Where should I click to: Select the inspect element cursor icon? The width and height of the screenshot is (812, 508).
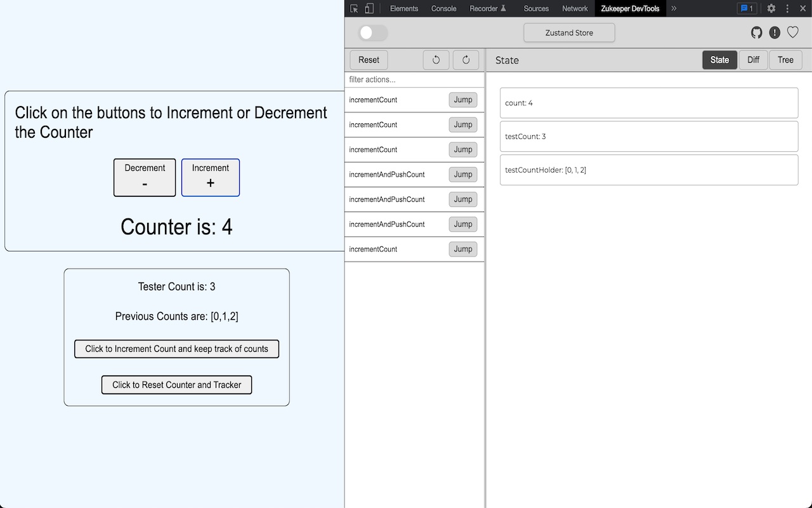[x=353, y=8]
